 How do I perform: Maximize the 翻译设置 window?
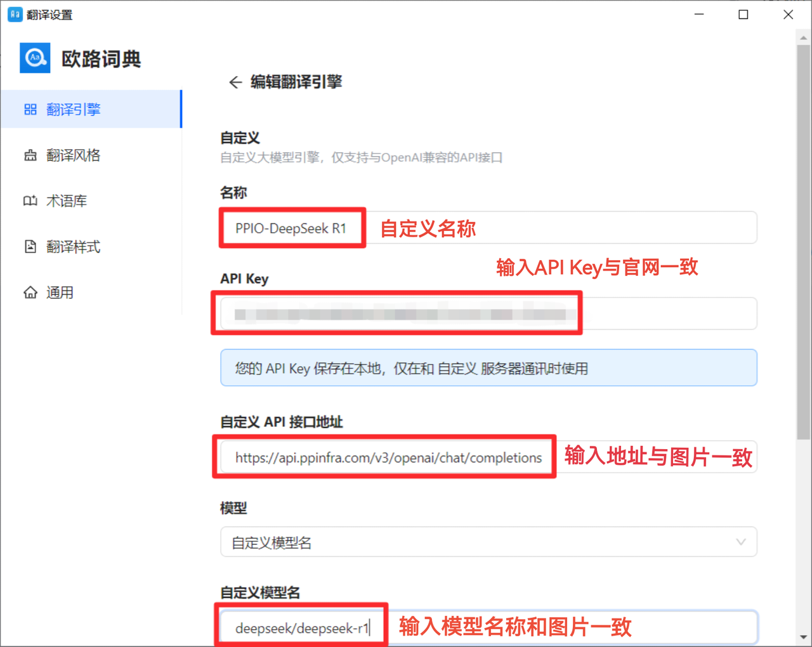(x=743, y=14)
